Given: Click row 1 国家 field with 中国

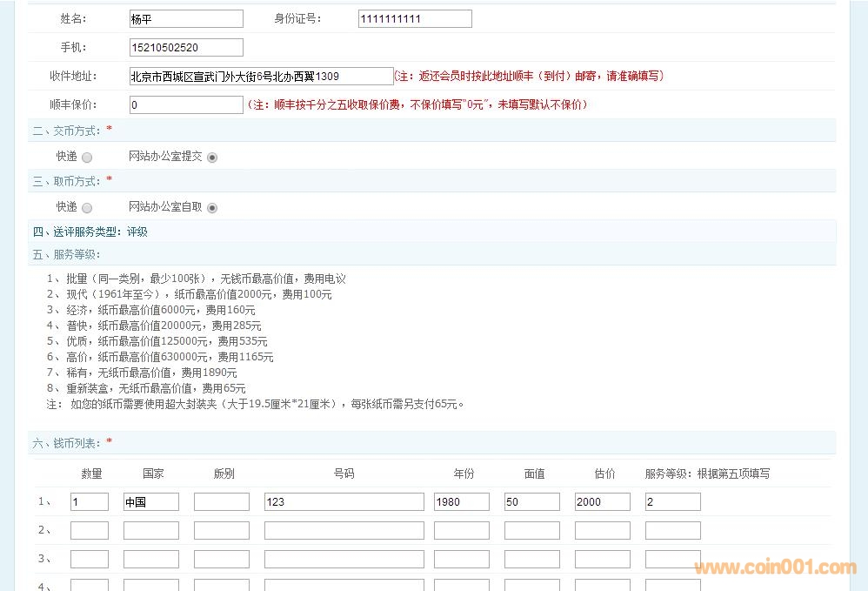Looking at the screenshot, I should [x=150, y=502].
